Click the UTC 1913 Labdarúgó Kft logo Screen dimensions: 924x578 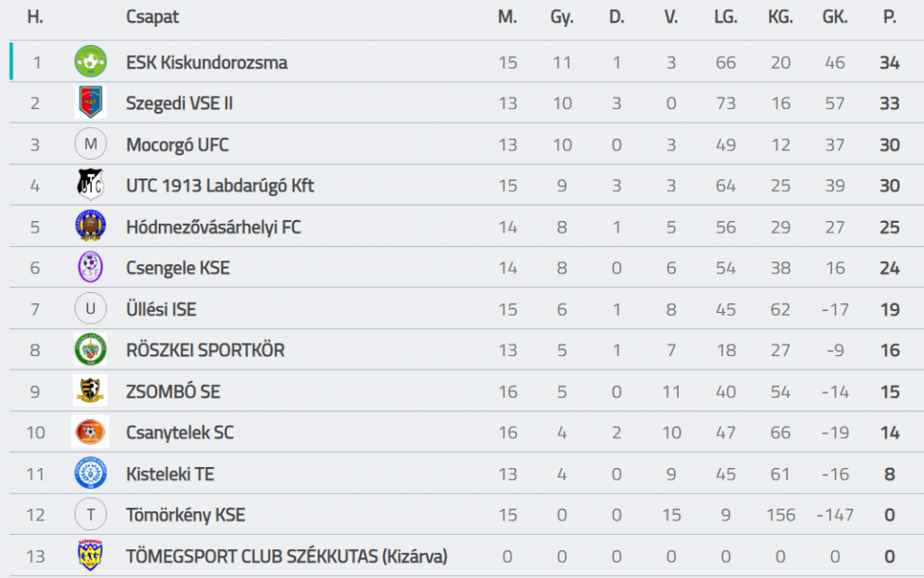(90, 186)
